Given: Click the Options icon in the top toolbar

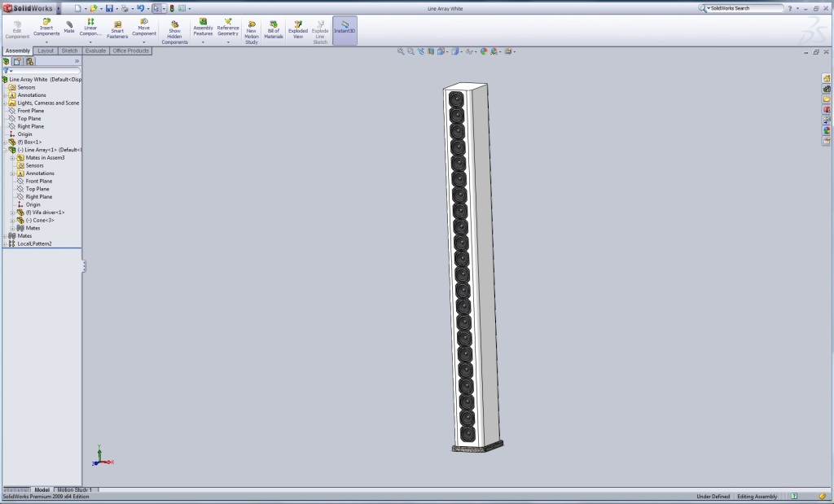Looking at the screenshot, I should pyautogui.click(x=182, y=8).
